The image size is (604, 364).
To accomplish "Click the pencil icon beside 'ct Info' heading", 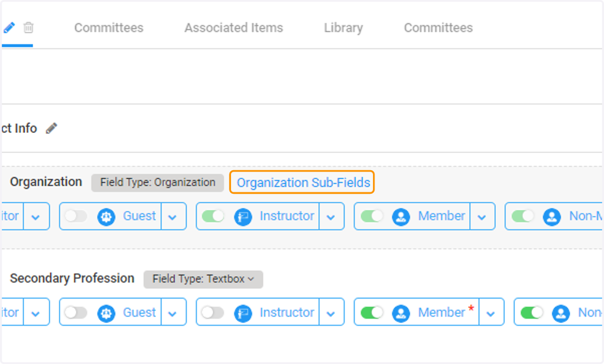I will point(51,128).
